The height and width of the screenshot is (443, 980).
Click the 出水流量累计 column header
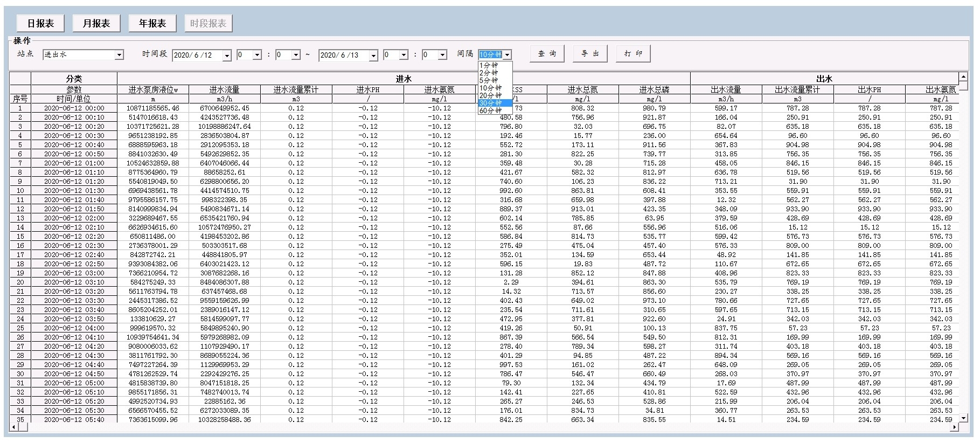(x=797, y=90)
